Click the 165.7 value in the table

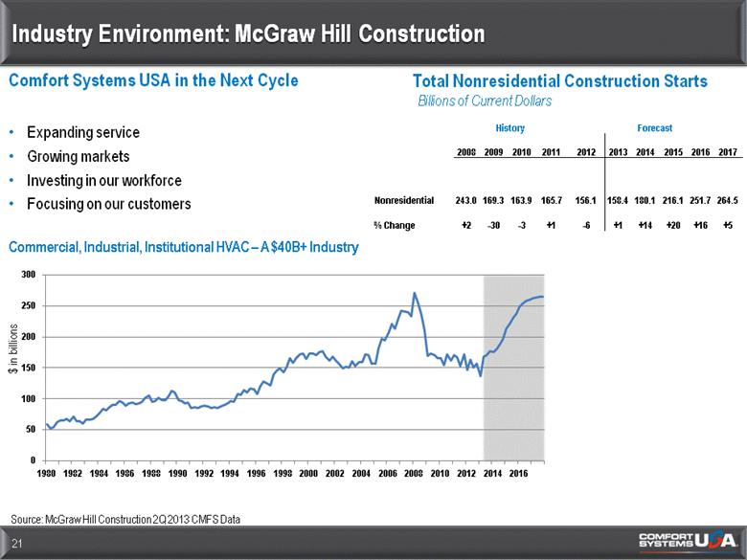click(552, 200)
